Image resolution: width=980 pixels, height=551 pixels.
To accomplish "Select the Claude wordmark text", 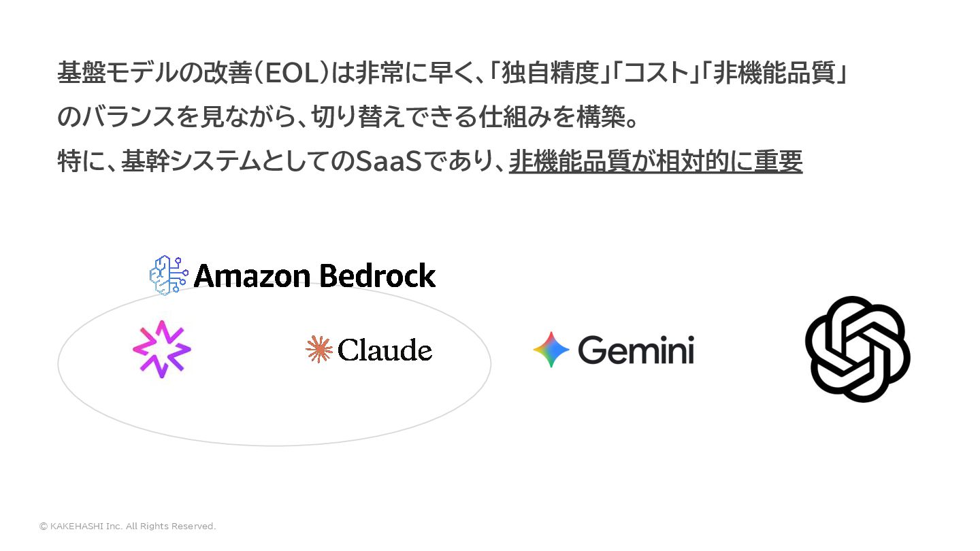I will coord(385,350).
